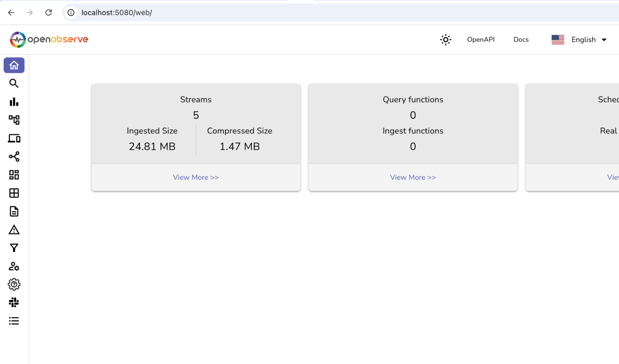This screenshot has height=364, width=619.
Task: Click the Settings gear icon
Action: 14,284
